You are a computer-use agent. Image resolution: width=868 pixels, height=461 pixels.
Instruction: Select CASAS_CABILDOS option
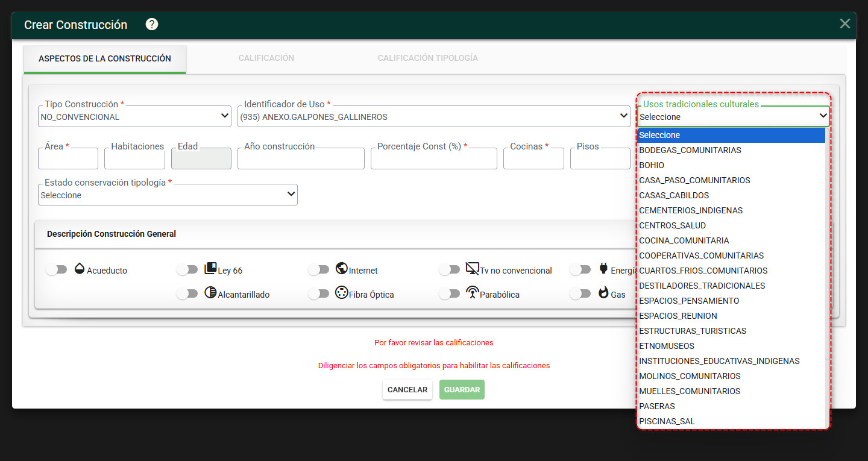click(x=731, y=195)
